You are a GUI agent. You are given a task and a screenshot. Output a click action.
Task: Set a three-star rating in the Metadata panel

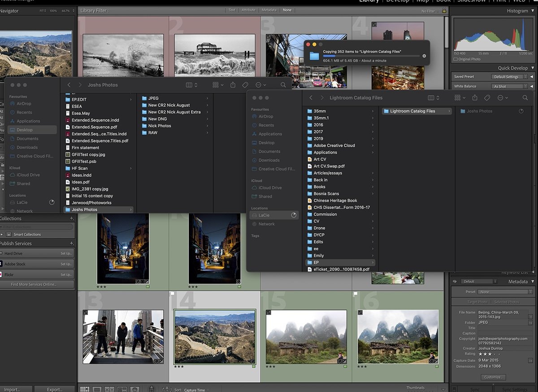pyautogui.click(x=490, y=354)
